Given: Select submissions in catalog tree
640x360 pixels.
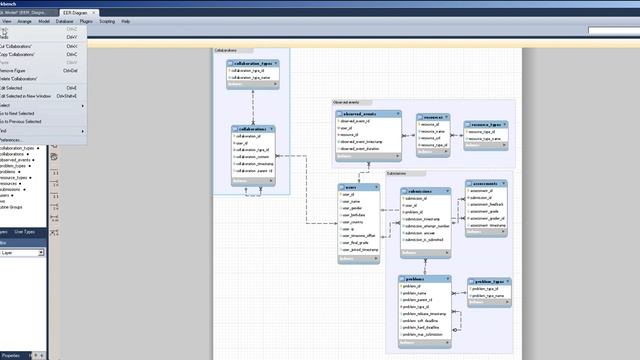Looking at the screenshot, I should (x=10, y=189).
